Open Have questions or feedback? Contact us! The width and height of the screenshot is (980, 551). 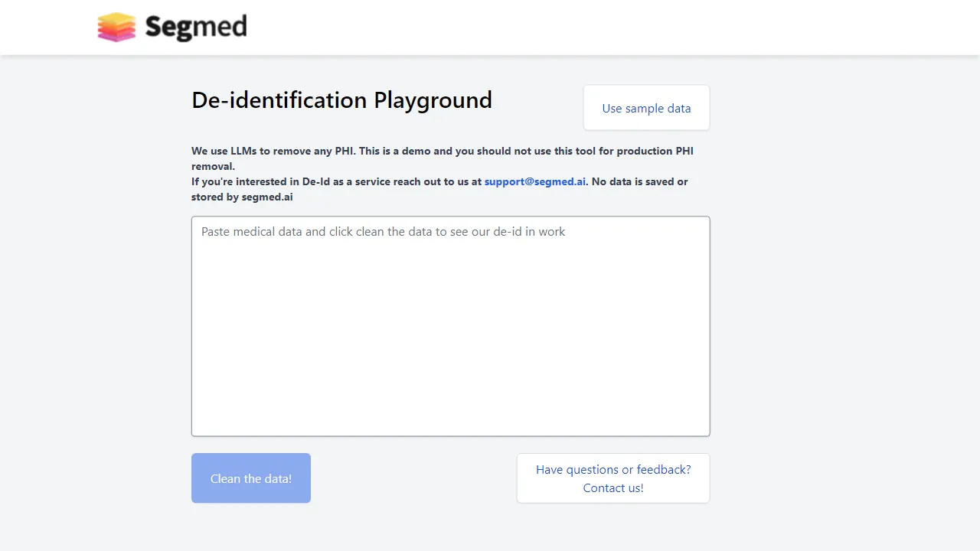(613, 478)
